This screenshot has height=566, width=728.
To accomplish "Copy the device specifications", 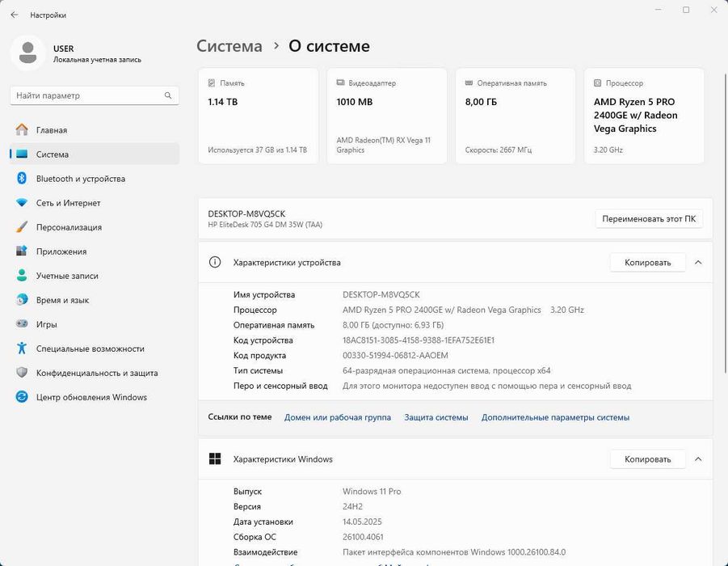I will click(x=647, y=262).
